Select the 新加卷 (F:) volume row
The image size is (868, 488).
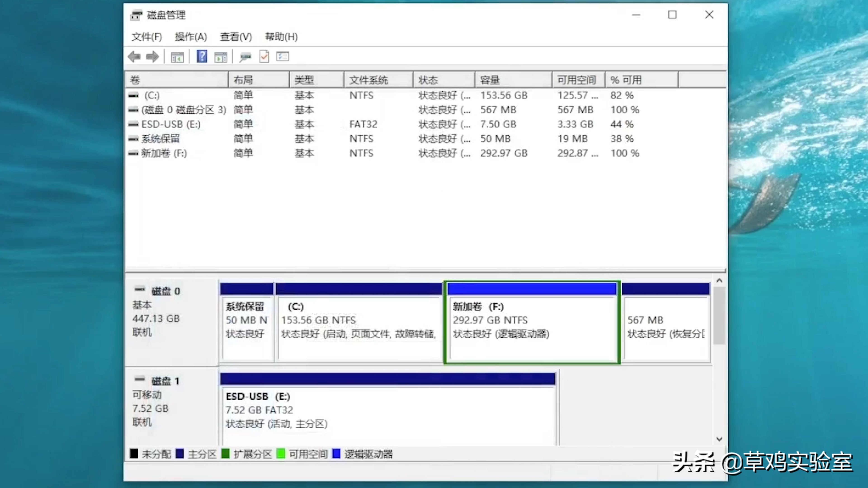click(164, 153)
